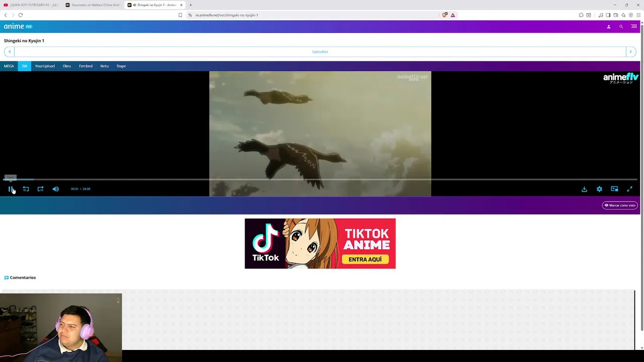
Task: Switch to the QUIEN SOY FUTBOLERO tab
Action: coord(31,5)
